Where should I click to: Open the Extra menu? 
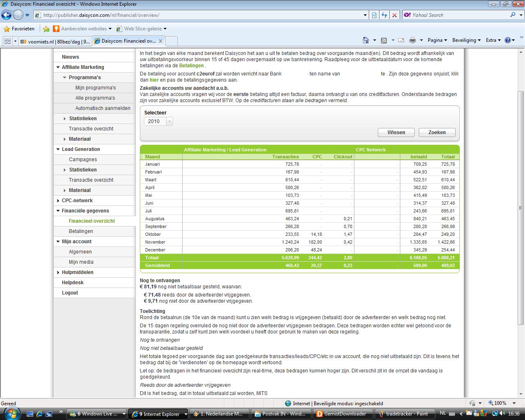[493, 40]
